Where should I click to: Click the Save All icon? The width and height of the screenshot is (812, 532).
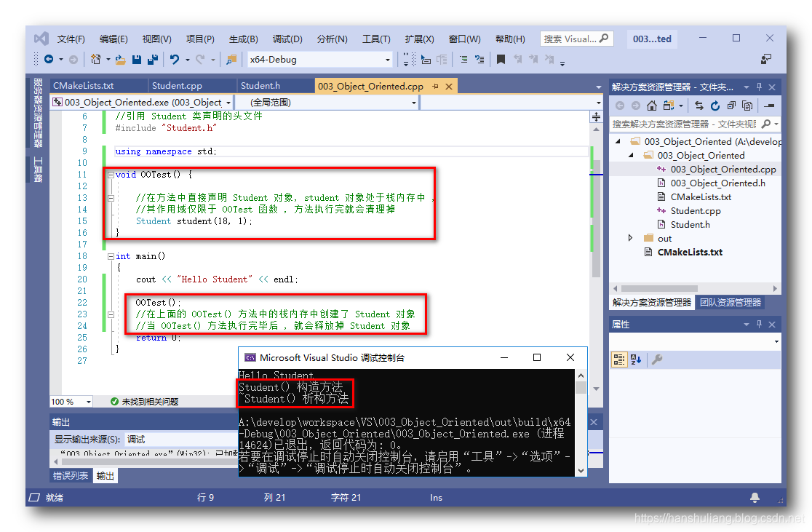(153, 60)
